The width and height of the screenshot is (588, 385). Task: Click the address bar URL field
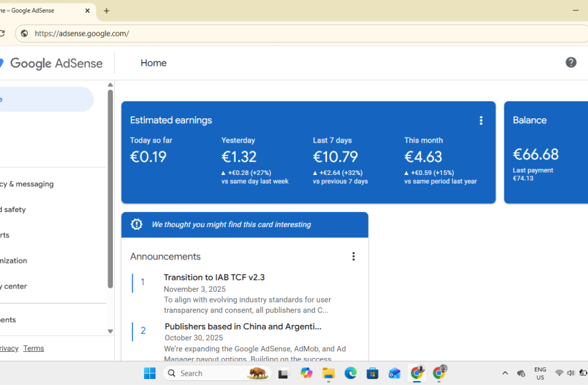300,33
